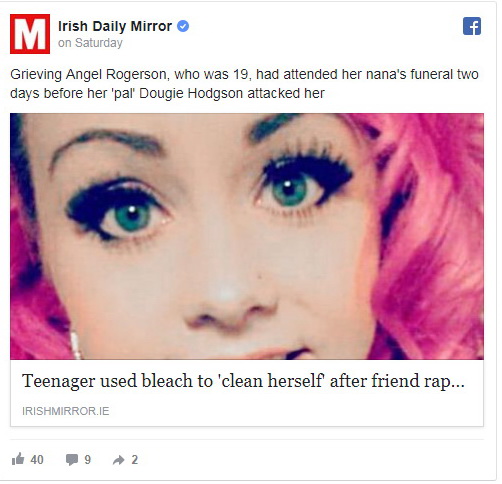View the 2 shares count
This screenshot has height=484, width=502.
[134, 460]
